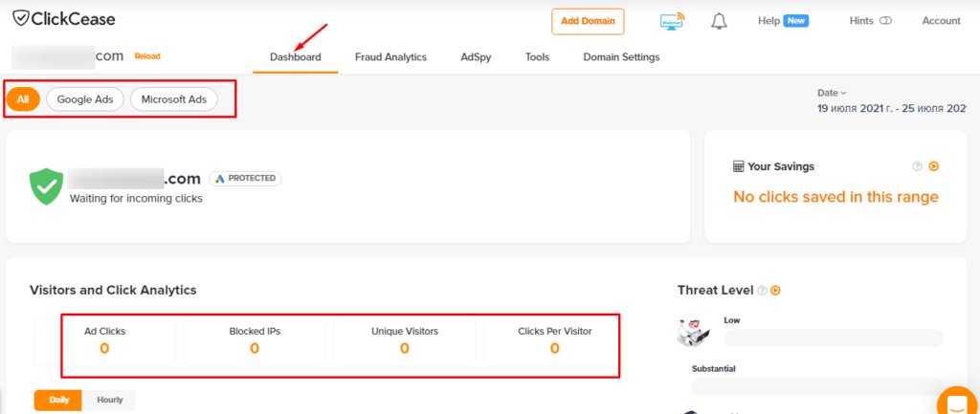This screenshot has width=980, height=414.
Task: Toggle the Hints switch
Action: pyautogui.click(x=885, y=21)
